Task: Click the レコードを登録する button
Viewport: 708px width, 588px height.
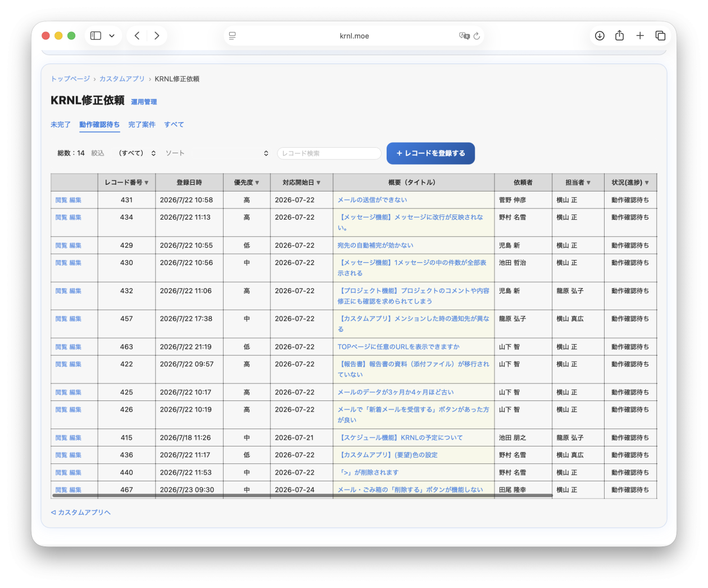Action: (430, 153)
